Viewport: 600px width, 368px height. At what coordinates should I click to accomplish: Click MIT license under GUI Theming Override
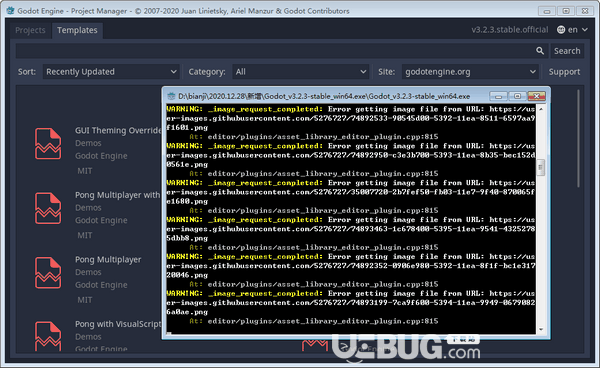click(x=85, y=171)
